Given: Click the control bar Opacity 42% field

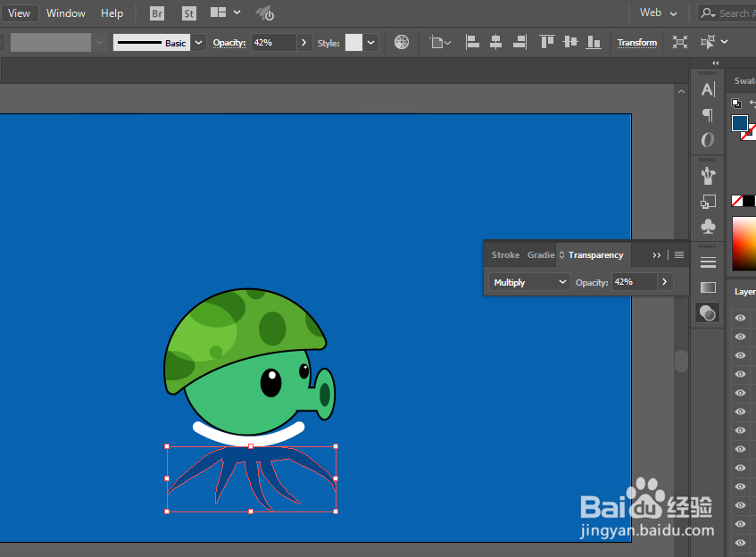Looking at the screenshot, I should [273, 43].
